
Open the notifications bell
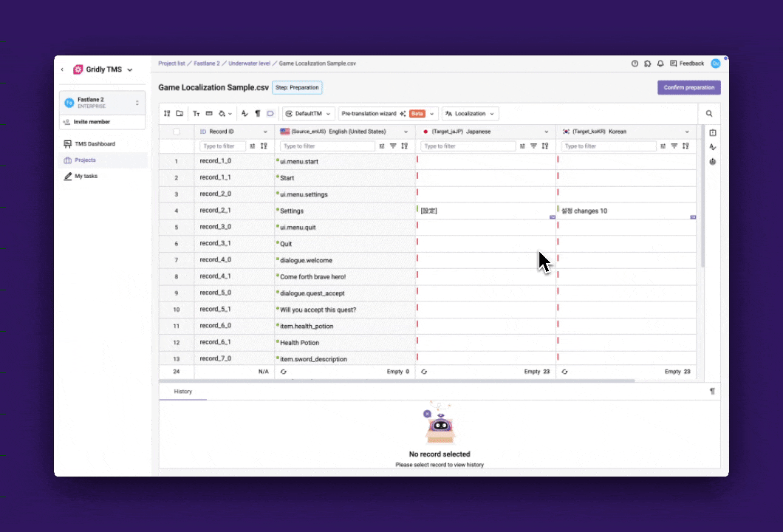[x=660, y=64]
